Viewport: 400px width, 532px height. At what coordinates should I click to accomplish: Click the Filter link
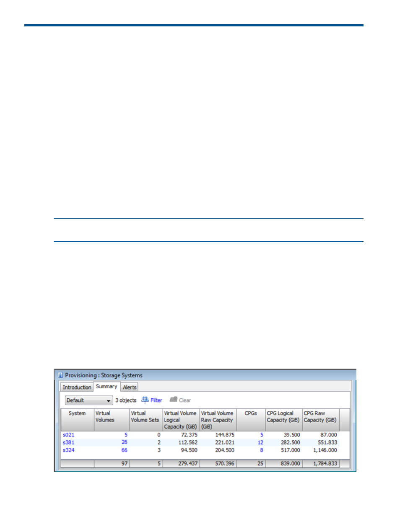click(156, 400)
